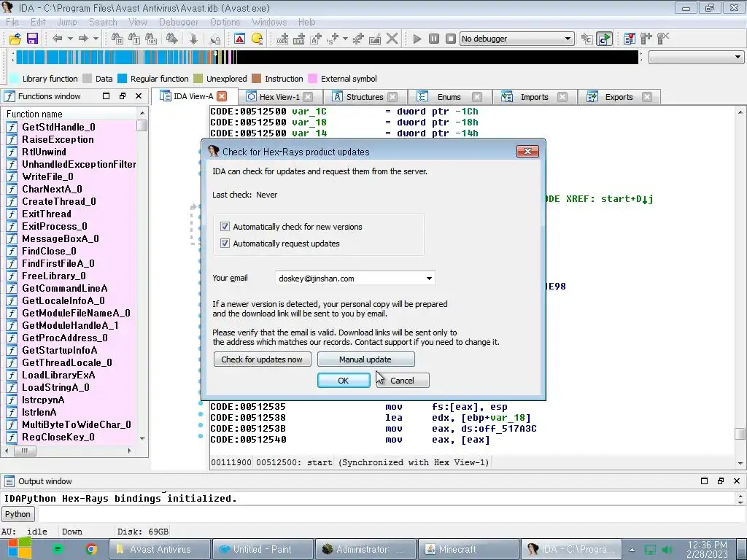The height and width of the screenshot is (560, 747).
Task: Toggle Automatically check for new versions
Action: [225, 227]
